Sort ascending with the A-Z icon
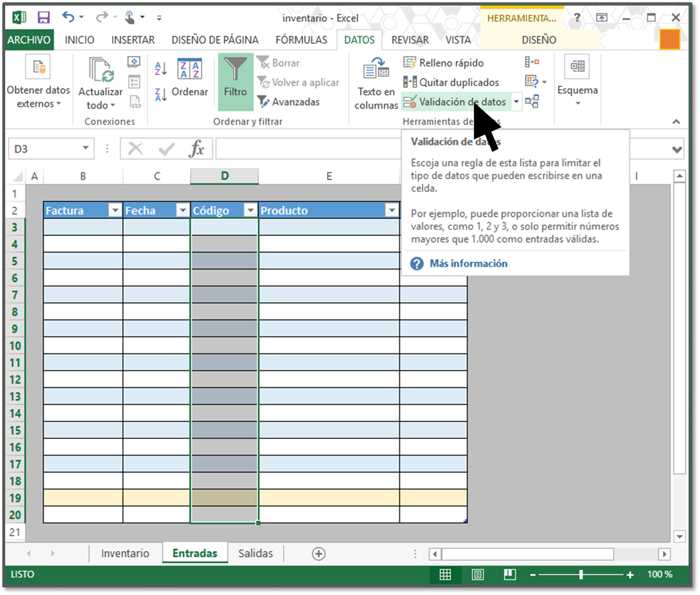Screen dimensions: 700x595 tap(161, 68)
